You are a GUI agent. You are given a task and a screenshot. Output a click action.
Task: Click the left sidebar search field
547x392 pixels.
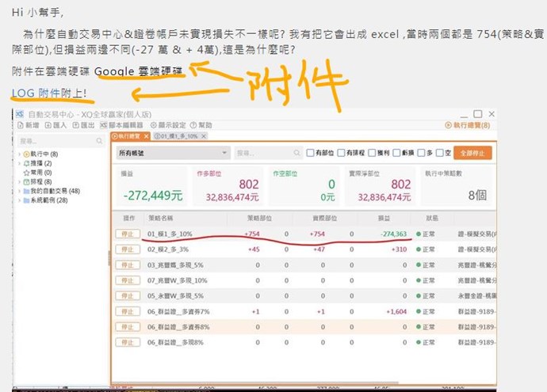click(x=55, y=140)
